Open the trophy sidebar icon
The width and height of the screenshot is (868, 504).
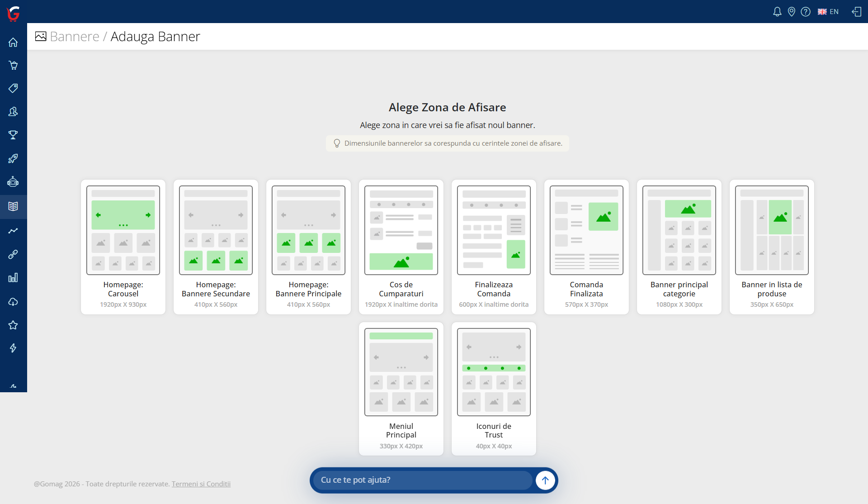(13, 135)
